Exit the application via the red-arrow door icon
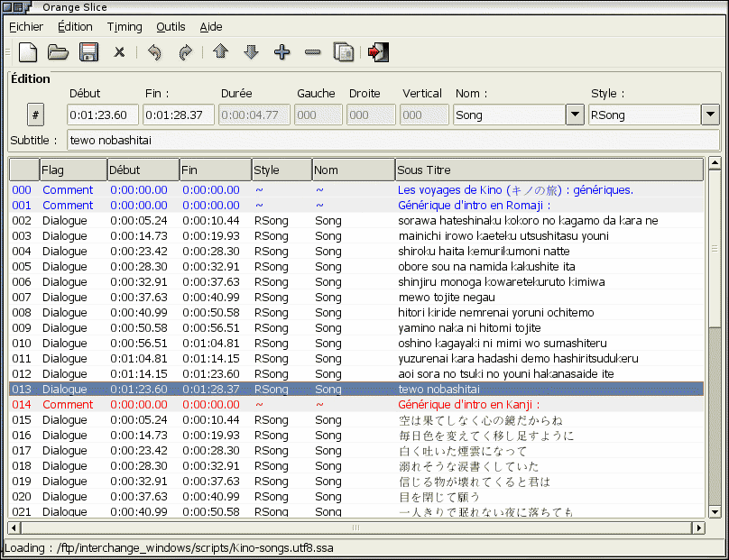 point(378,52)
